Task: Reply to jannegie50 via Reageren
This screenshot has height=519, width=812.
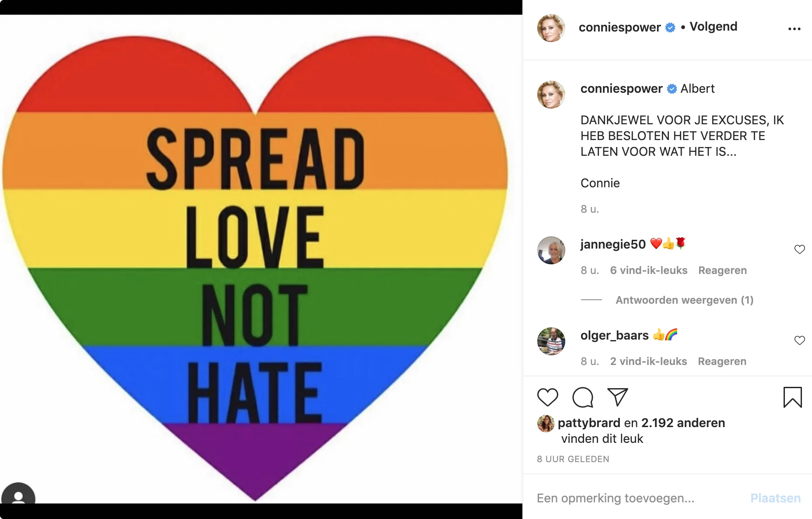Action: [722, 270]
